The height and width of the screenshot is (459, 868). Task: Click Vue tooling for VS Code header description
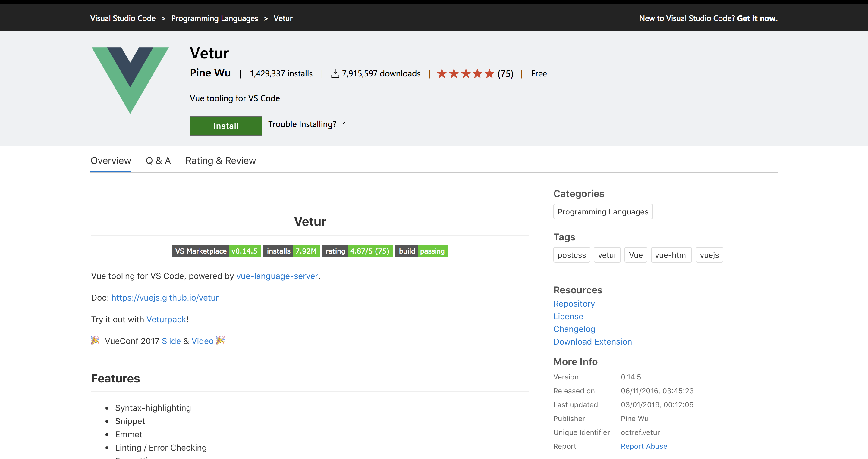pos(234,98)
